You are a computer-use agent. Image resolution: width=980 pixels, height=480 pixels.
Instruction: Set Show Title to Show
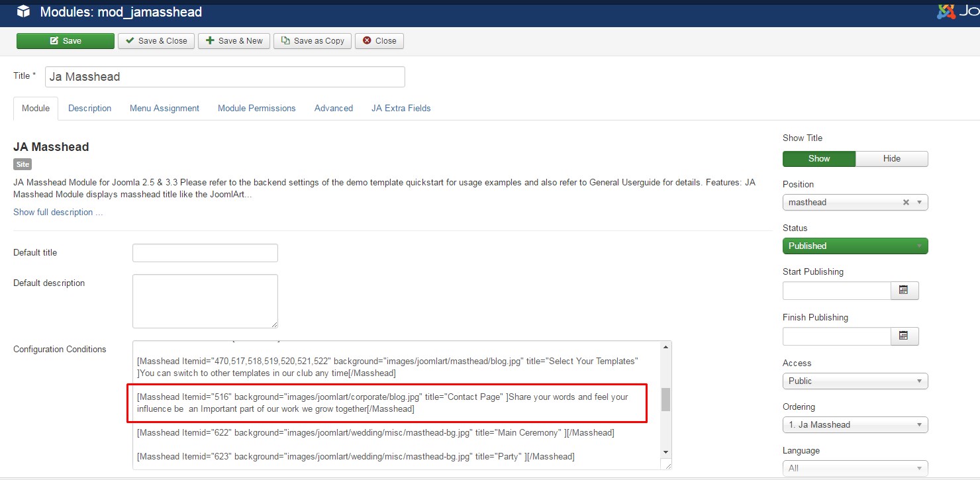click(819, 159)
